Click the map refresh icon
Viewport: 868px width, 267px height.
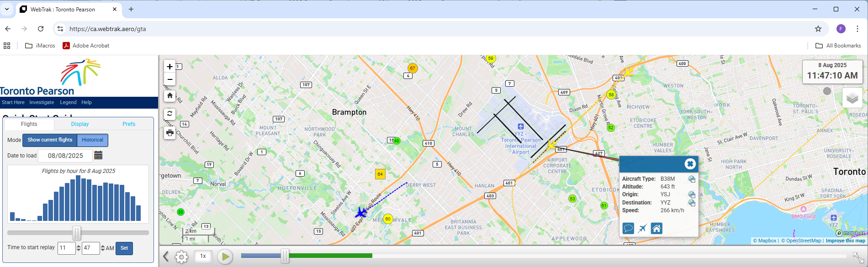[169, 114]
